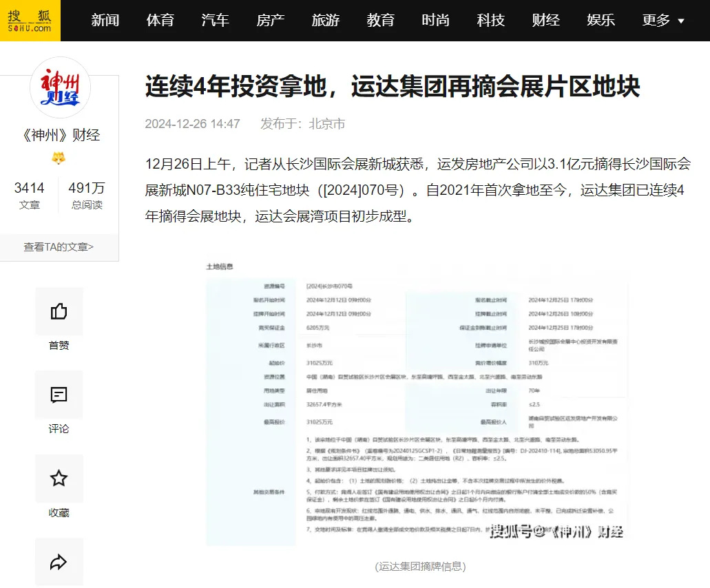
Task: Click the 491万 总阅读 count
Action: (x=87, y=195)
